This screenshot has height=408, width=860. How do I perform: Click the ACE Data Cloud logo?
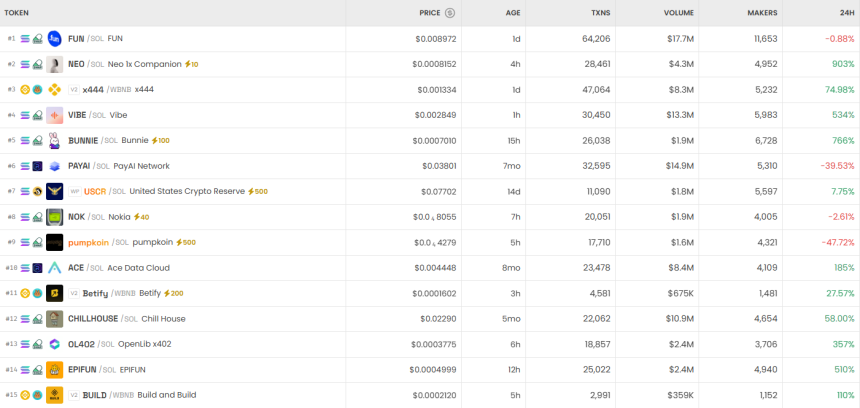[54, 268]
